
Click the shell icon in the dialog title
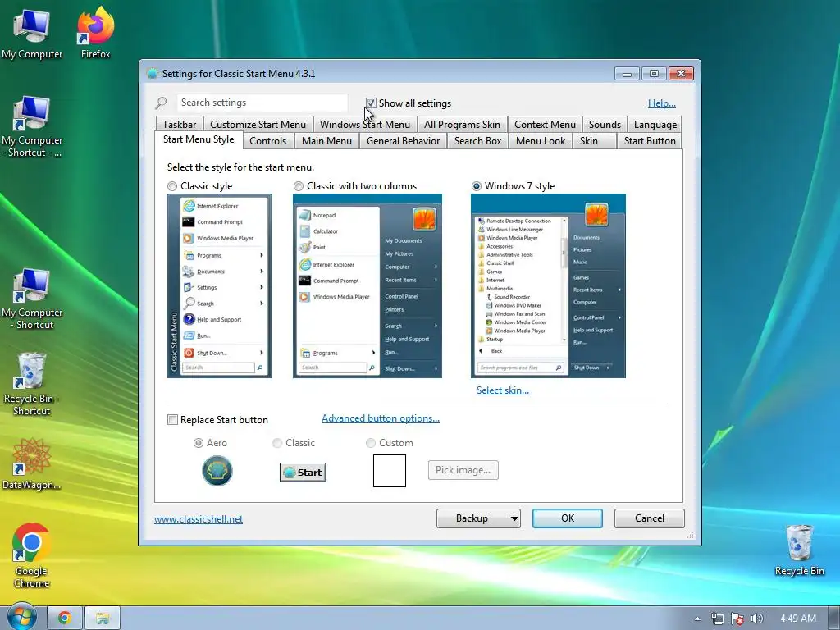coord(152,73)
